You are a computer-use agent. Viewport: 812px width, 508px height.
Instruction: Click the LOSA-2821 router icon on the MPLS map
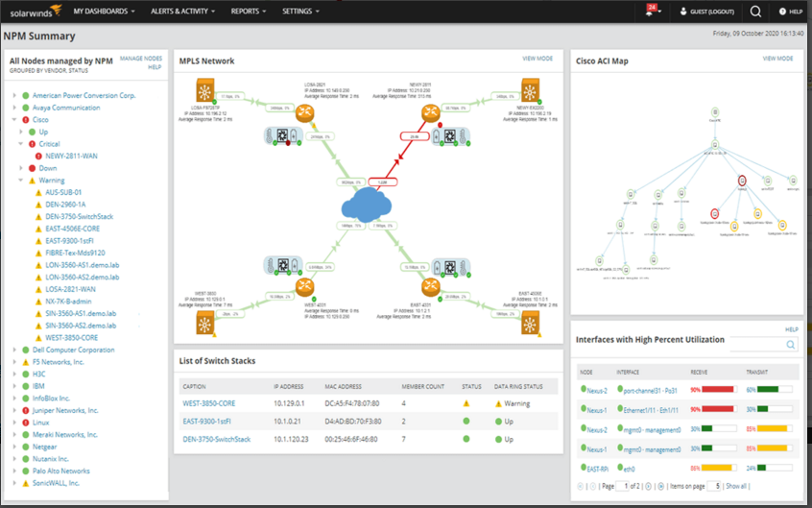[x=305, y=113]
